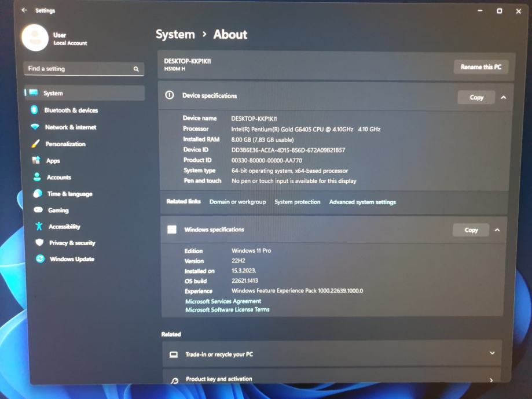Click the System monitor icon in sidebar
532x399 pixels.
click(x=33, y=93)
